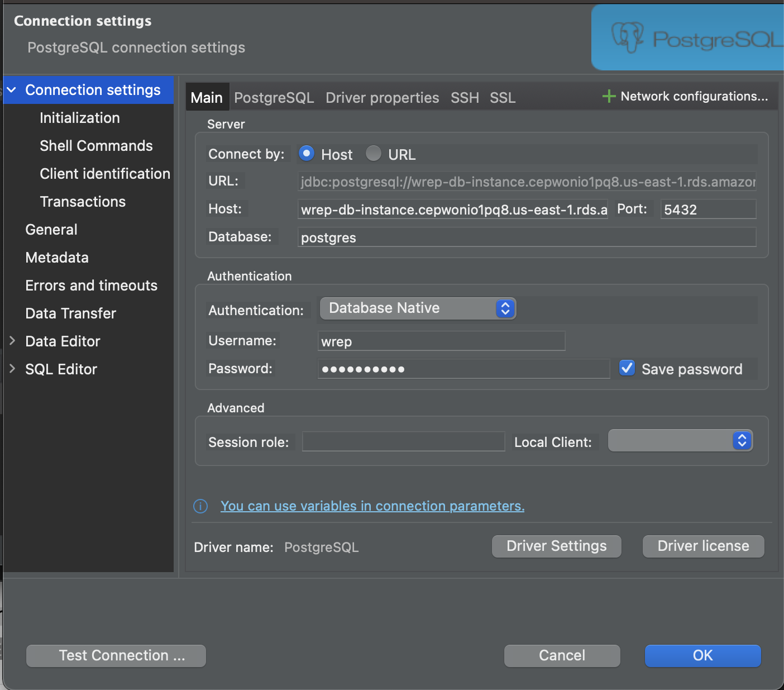Open the Driver properties tab
The width and height of the screenshot is (784, 690).
[x=382, y=97]
